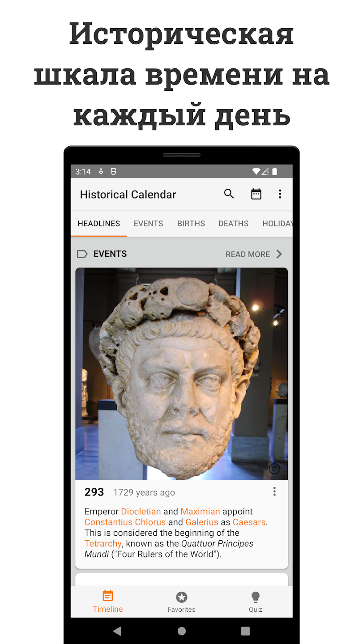Tap the Android recent apps square button
This screenshot has height=644, width=363.
pyautogui.click(x=245, y=631)
